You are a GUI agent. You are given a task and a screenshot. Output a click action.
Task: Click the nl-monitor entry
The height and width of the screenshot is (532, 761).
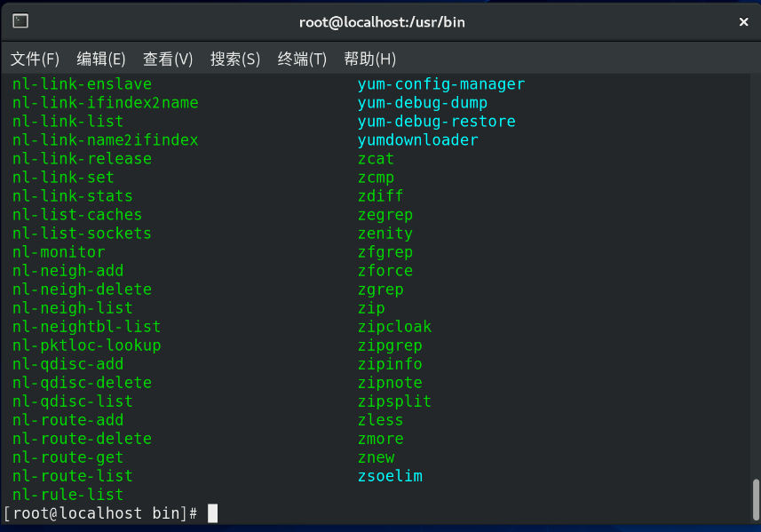pyautogui.click(x=59, y=252)
